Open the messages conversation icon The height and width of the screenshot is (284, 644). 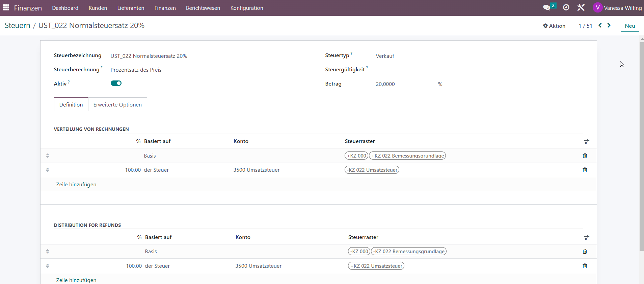coord(546,7)
